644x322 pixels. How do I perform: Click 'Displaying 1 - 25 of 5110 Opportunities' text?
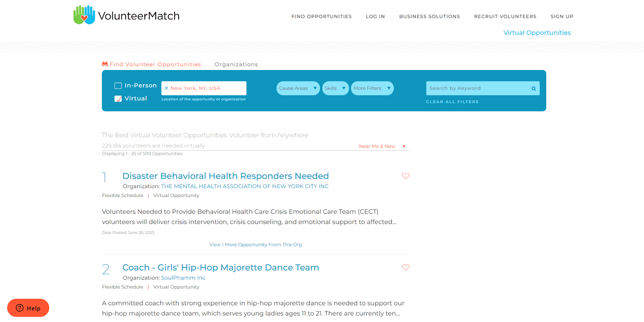coord(142,154)
